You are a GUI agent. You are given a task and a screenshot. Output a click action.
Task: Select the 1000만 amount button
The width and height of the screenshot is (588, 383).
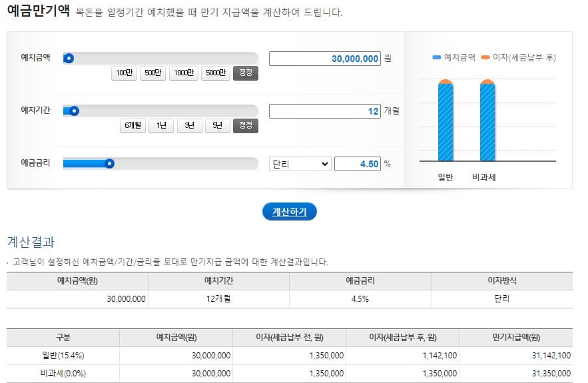[x=184, y=73]
